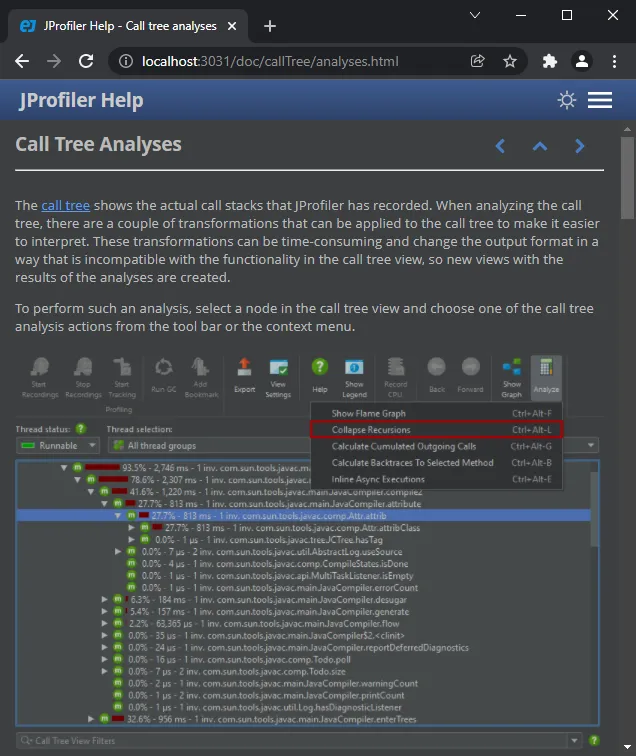Click the share page icon in address bar

(x=477, y=61)
